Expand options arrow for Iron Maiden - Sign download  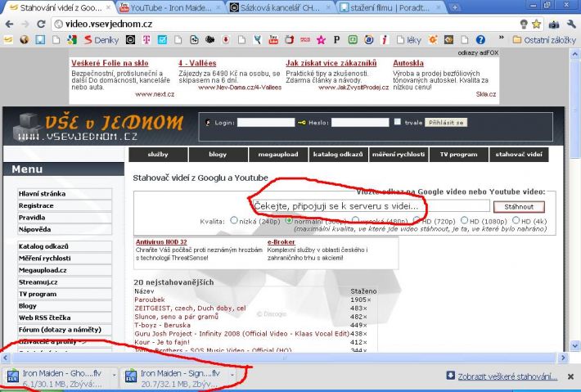pos(232,376)
